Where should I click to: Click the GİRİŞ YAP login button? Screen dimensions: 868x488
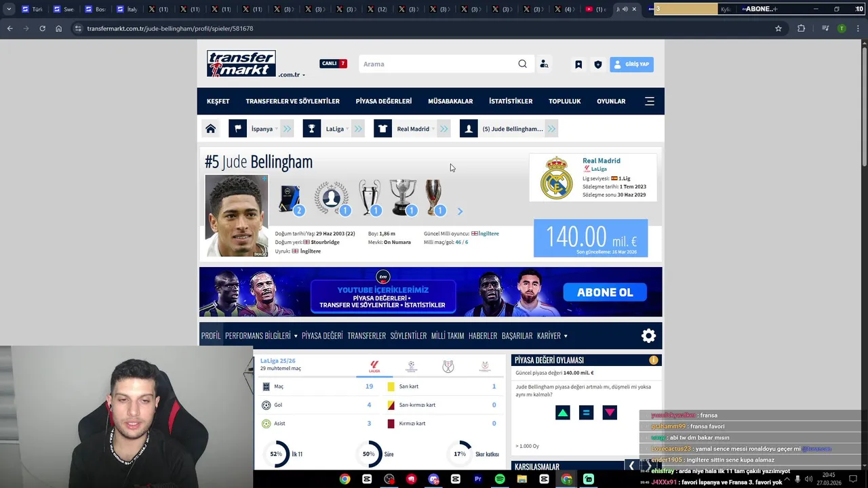coord(631,64)
